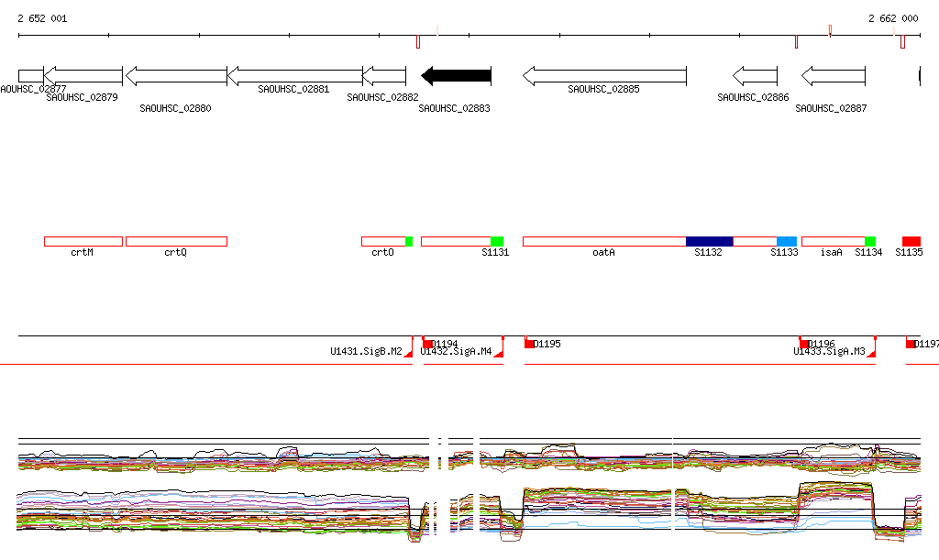
Task: Select the SAOUHSC_02880 gene arrow
Action: point(176,76)
